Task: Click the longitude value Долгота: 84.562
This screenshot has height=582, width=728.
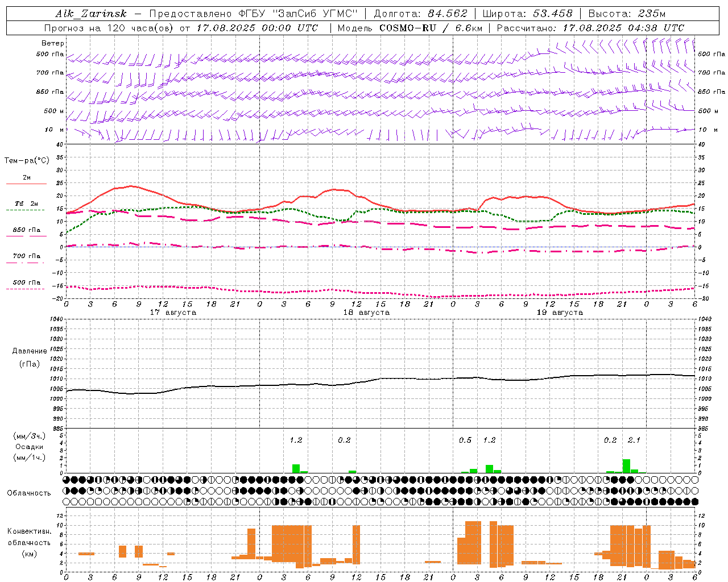Action: (x=420, y=14)
